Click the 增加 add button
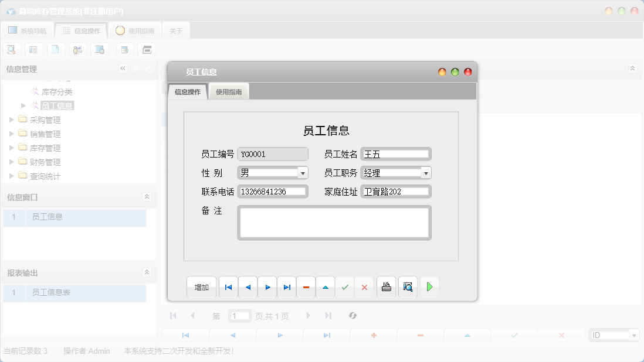 (x=201, y=287)
